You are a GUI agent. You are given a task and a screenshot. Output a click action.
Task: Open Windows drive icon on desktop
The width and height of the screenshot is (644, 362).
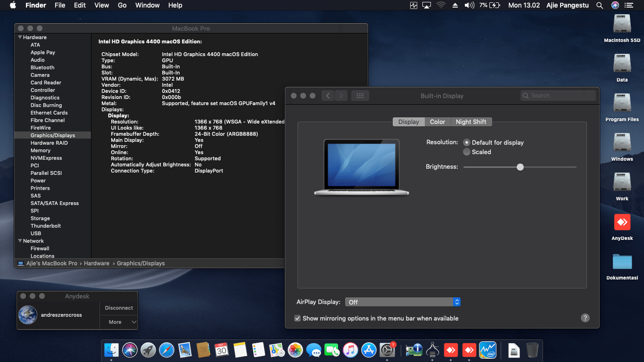coord(622,143)
